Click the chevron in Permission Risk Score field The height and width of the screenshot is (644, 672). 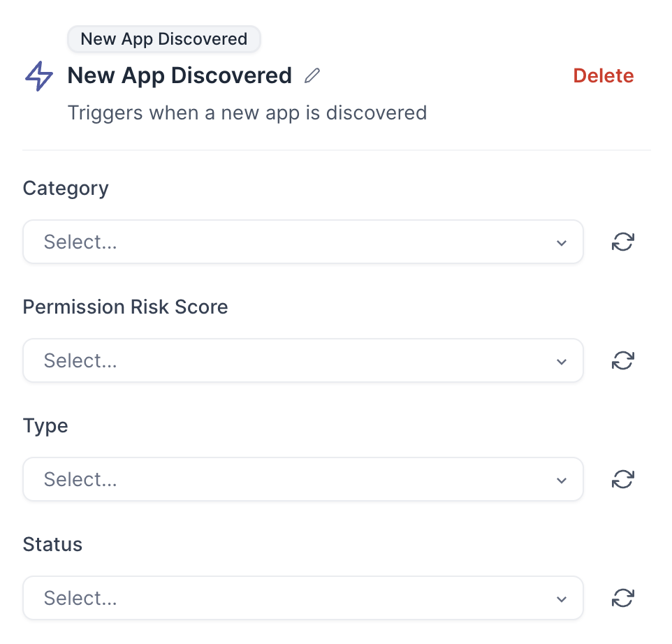tap(561, 362)
